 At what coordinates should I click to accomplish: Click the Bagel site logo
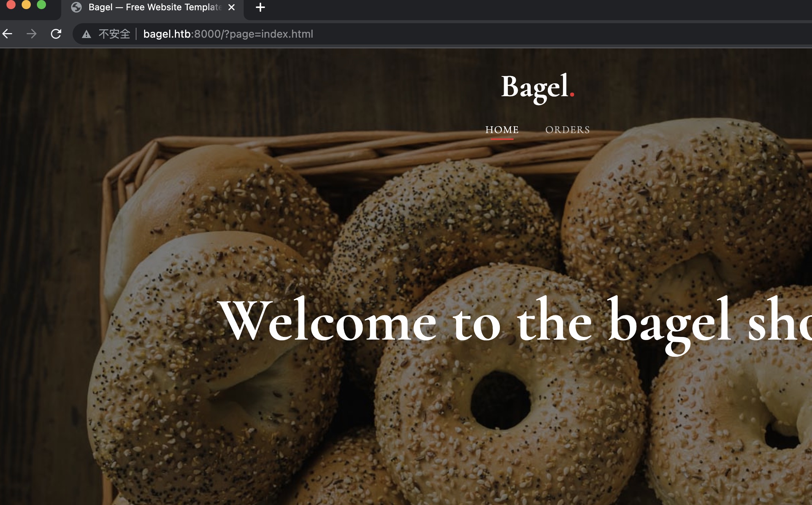[x=538, y=87]
